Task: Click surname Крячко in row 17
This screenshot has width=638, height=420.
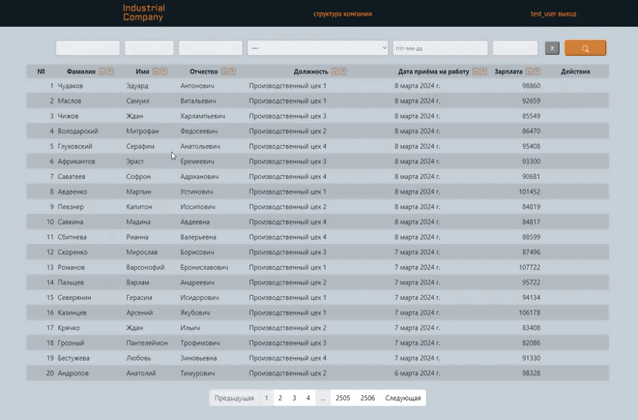Action: [x=69, y=328]
